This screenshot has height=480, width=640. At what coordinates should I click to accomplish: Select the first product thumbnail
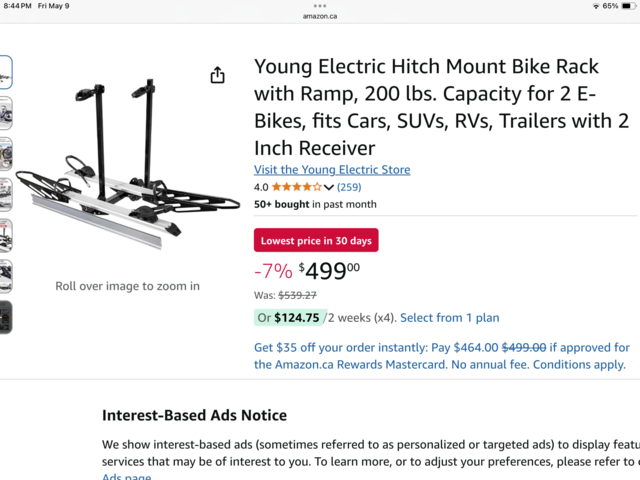(x=6, y=72)
